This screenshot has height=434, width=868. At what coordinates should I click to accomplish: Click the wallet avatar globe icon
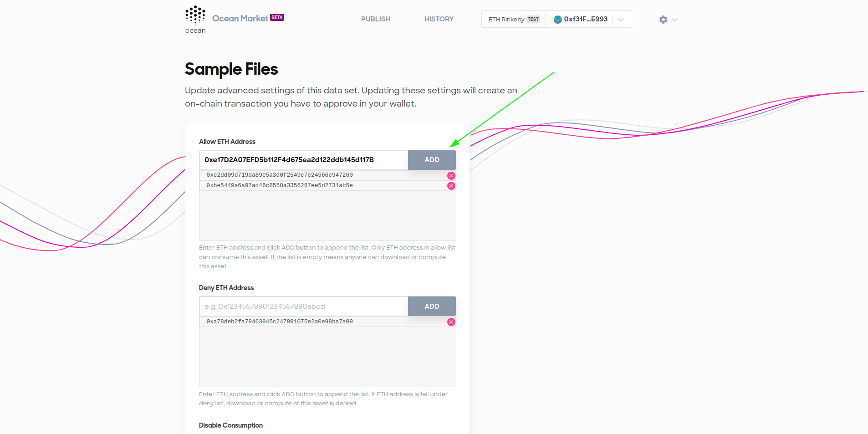tap(557, 19)
